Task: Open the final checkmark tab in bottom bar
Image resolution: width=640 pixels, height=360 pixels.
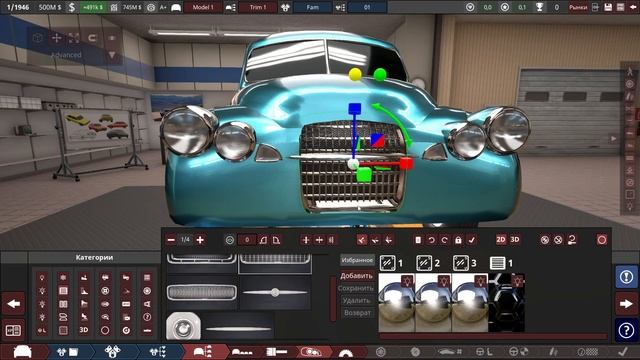Action: (x=623, y=351)
